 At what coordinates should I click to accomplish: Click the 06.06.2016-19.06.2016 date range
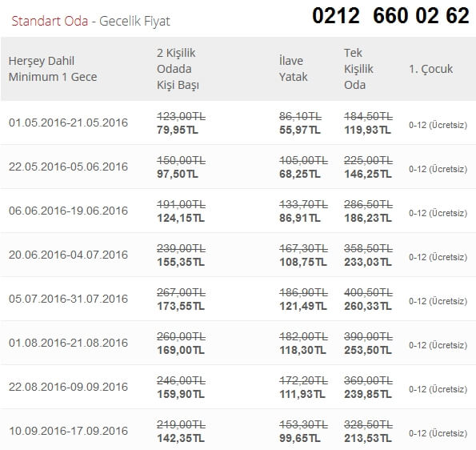pos(68,211)
